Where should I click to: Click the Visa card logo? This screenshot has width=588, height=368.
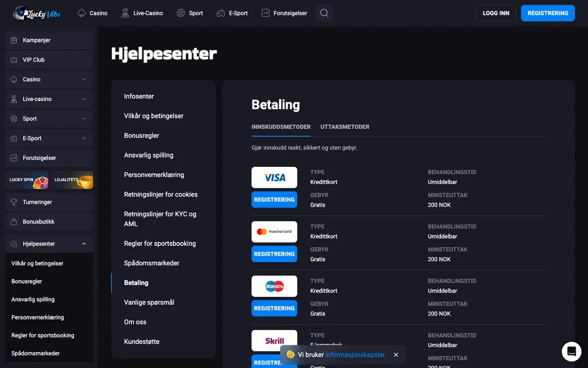pos(274,177)
